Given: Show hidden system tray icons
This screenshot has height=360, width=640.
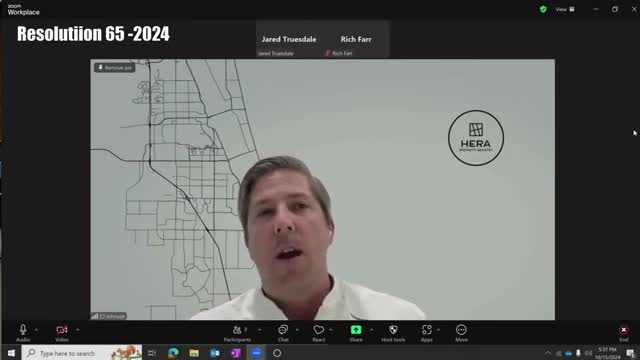Looking at the screenshot, I should [x=548, y=353].
